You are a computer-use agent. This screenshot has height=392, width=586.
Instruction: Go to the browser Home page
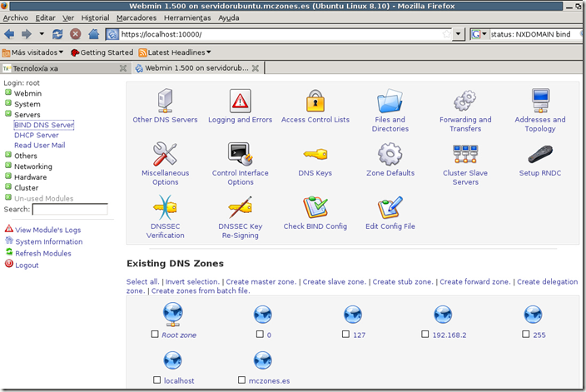tap(94, 34)
